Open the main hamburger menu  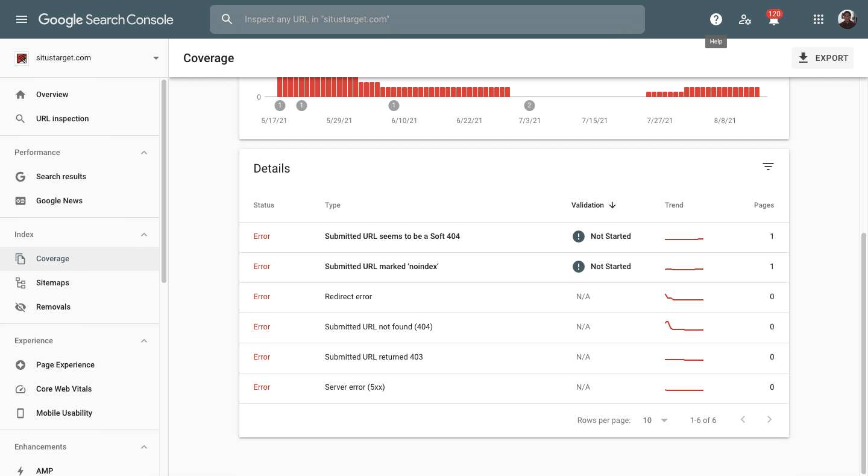22,19
